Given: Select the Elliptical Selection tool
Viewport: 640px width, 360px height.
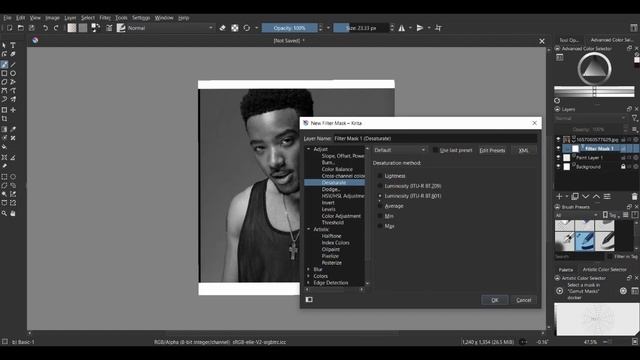Looking at the screenshot, I should coord(13,177).
